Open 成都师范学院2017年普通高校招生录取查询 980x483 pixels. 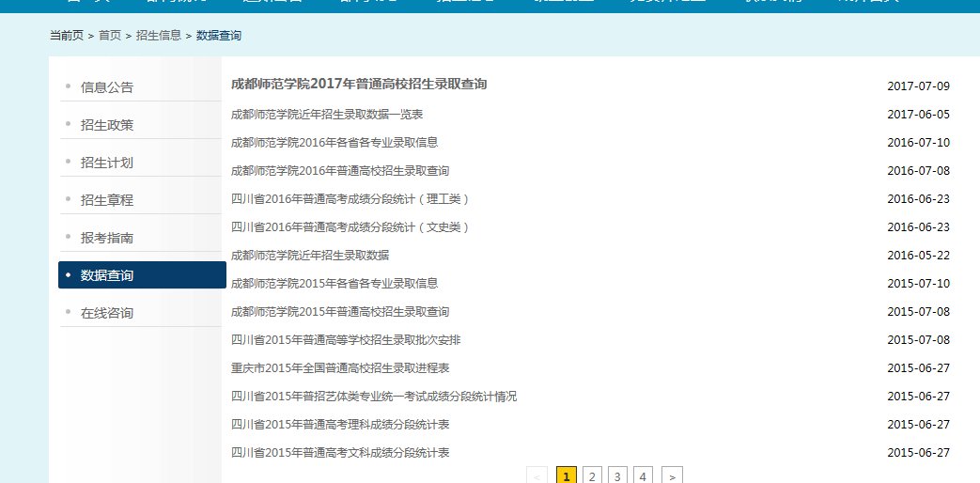(359, 85)
